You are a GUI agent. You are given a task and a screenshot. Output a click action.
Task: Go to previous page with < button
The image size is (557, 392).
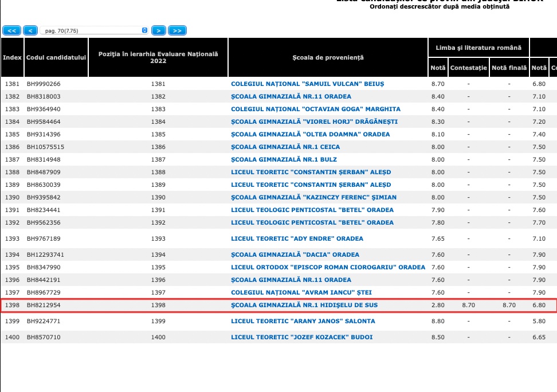(30, 30)
